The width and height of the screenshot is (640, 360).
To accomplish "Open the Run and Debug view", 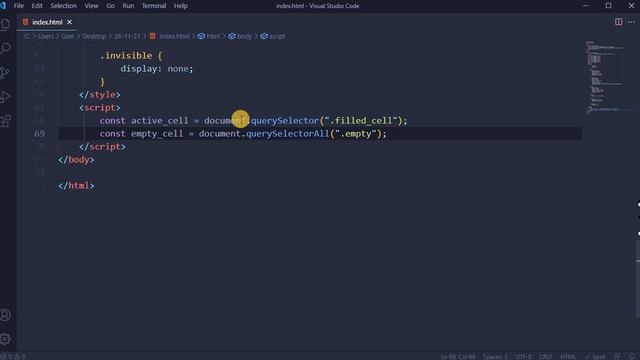I will pyautogui.click(x=5, y=97).
